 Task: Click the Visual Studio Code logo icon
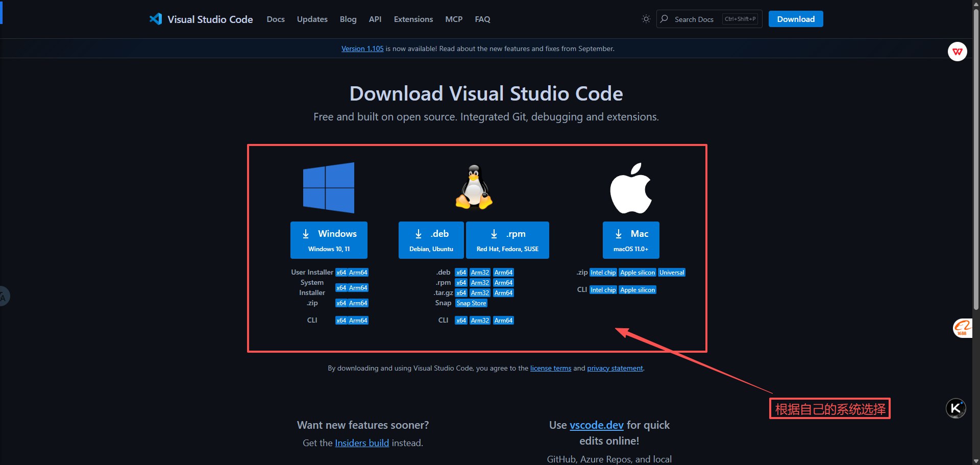pos(156,19)
